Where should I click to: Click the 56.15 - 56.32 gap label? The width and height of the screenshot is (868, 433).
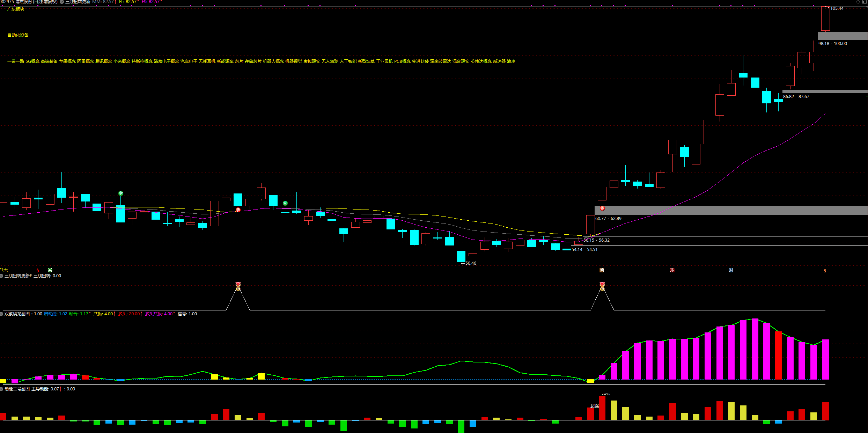pos(596,240)
